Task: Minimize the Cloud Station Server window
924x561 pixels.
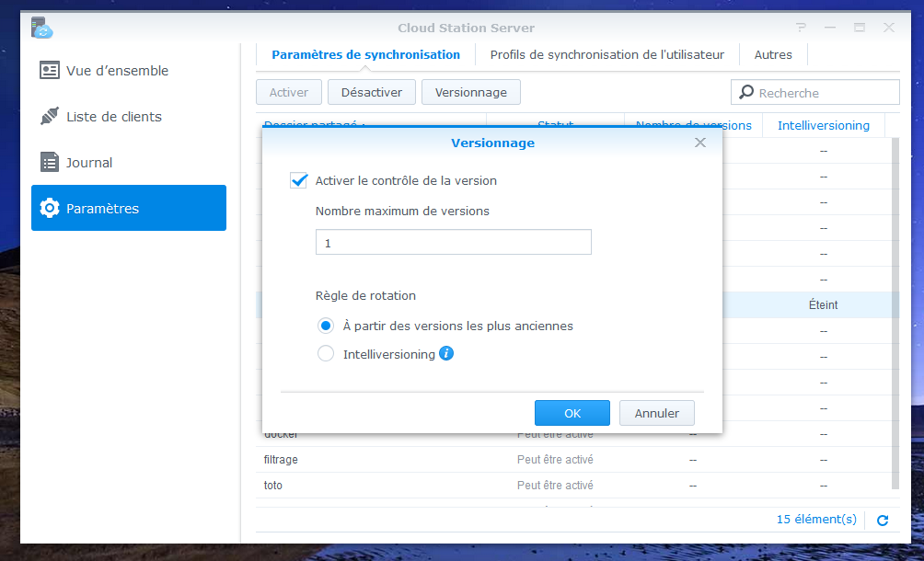Action: point(830,28)
